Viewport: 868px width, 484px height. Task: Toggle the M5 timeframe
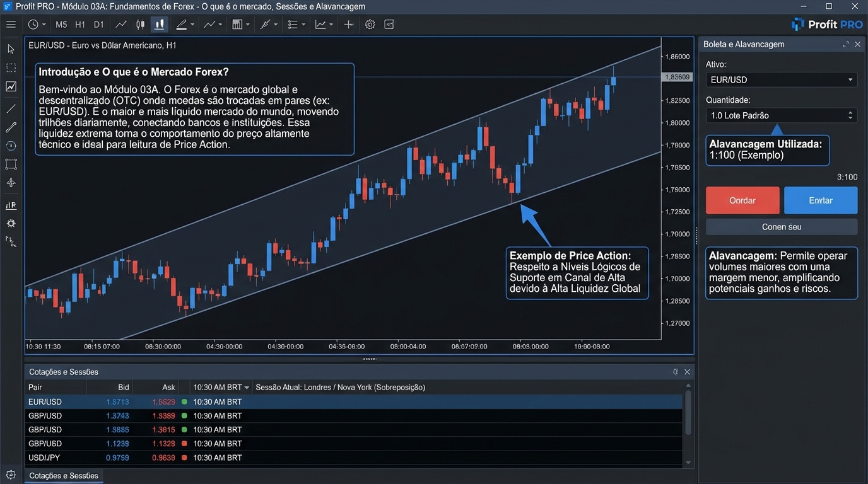click(x=61, y=25)
